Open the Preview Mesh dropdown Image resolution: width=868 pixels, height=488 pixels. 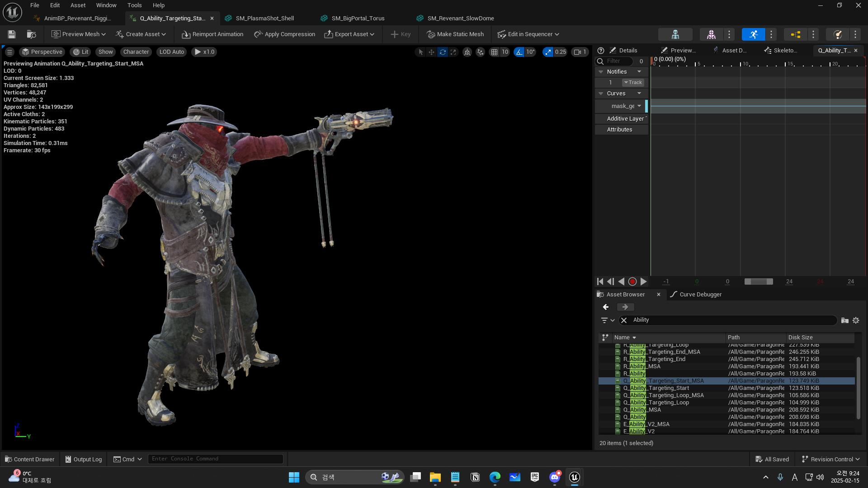(79, 34)
